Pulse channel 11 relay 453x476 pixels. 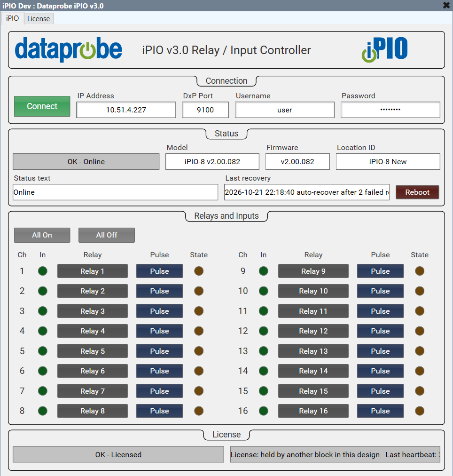pos(380,311)
